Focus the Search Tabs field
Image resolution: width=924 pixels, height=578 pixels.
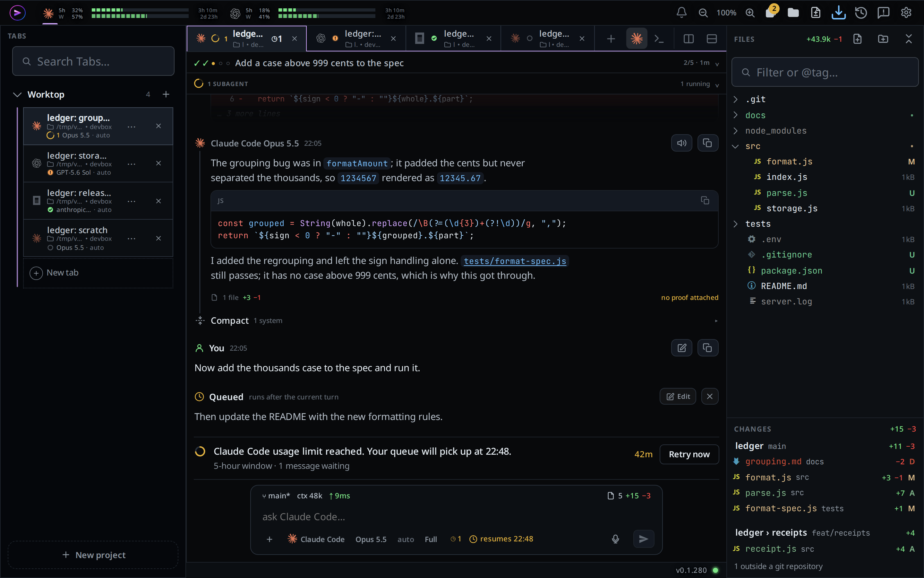pyautogui.click(x=94, y=61)
